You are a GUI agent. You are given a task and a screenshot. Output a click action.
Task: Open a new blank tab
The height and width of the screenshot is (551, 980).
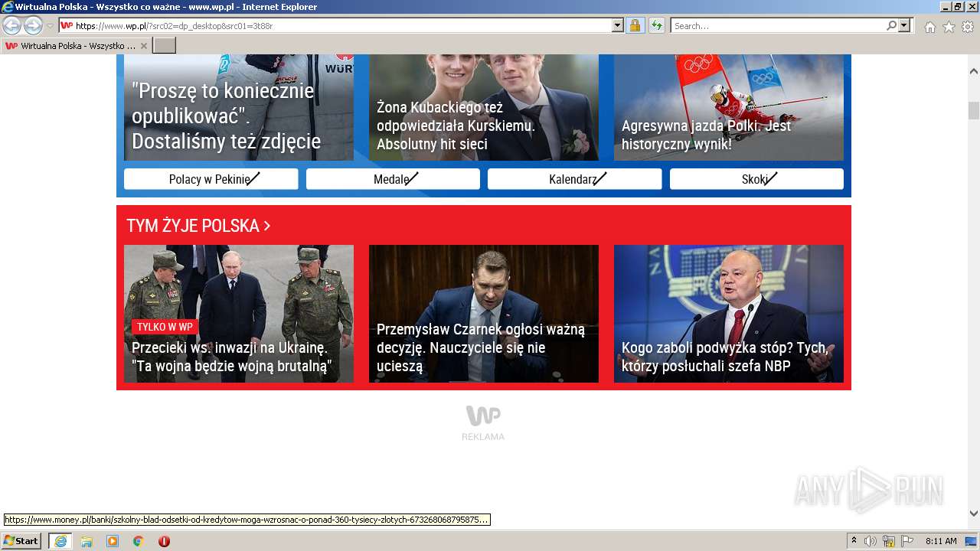click(x=164, y=46)
